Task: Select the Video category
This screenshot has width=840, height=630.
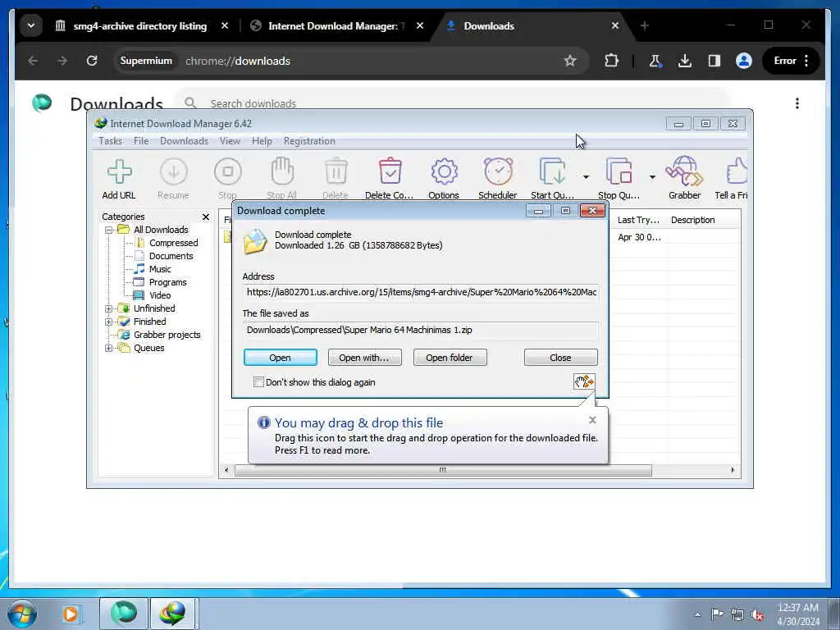Action: tap(160, 295)
